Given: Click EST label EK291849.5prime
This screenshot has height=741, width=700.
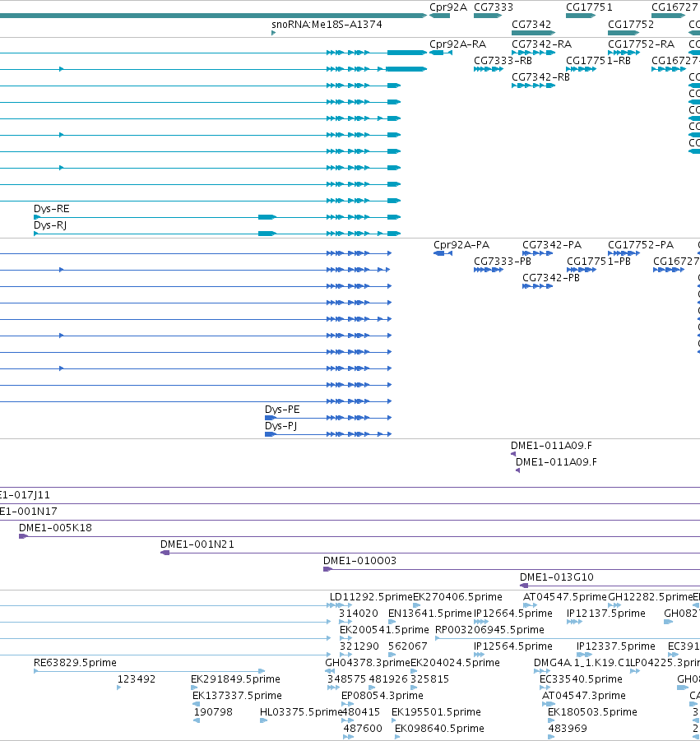Looking at the screenshot, I should [235, 679].
